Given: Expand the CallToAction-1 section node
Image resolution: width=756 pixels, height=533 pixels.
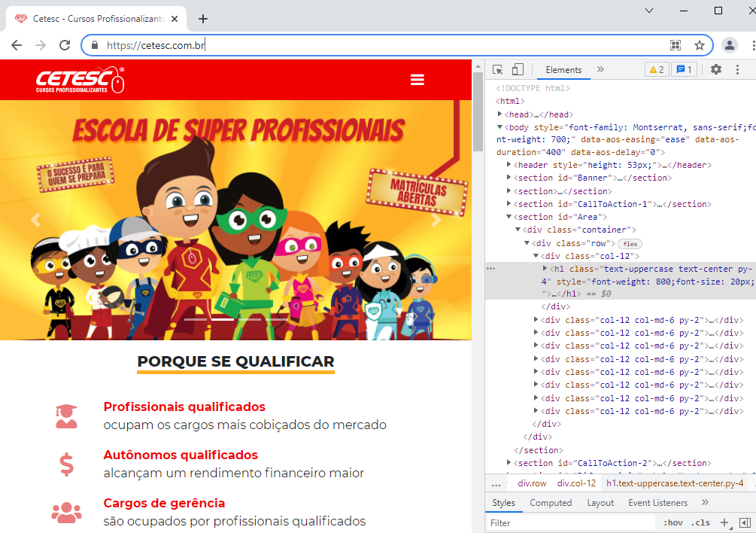Looking at the screenshot, I should 509,204.
